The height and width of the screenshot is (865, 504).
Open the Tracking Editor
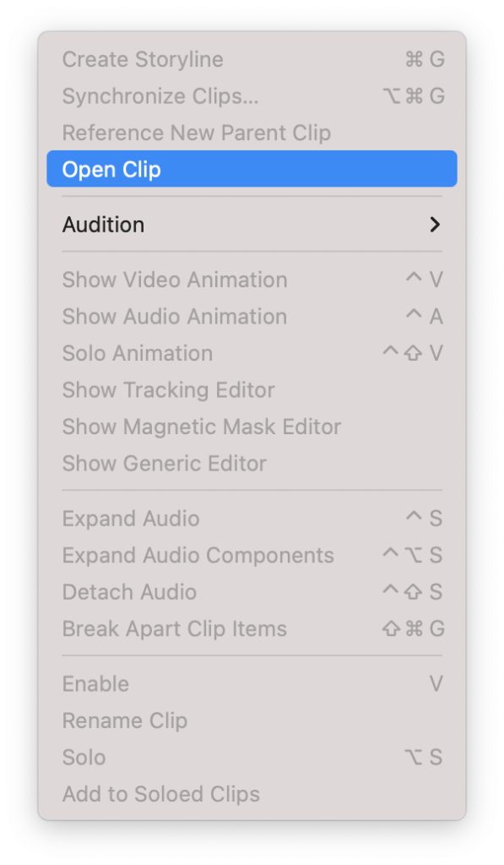tap(168, 389)
